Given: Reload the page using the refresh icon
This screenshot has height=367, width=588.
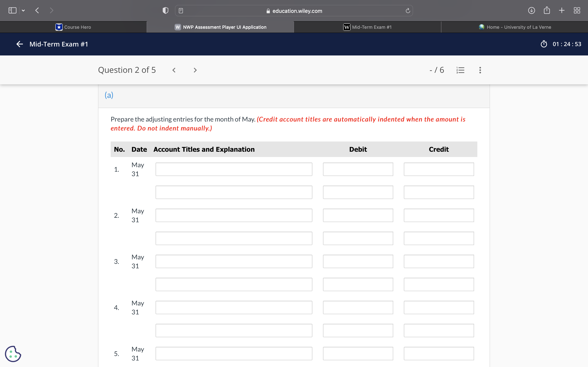Looking at the screenshot, I should pyautogui.click(x=408, y=11).
